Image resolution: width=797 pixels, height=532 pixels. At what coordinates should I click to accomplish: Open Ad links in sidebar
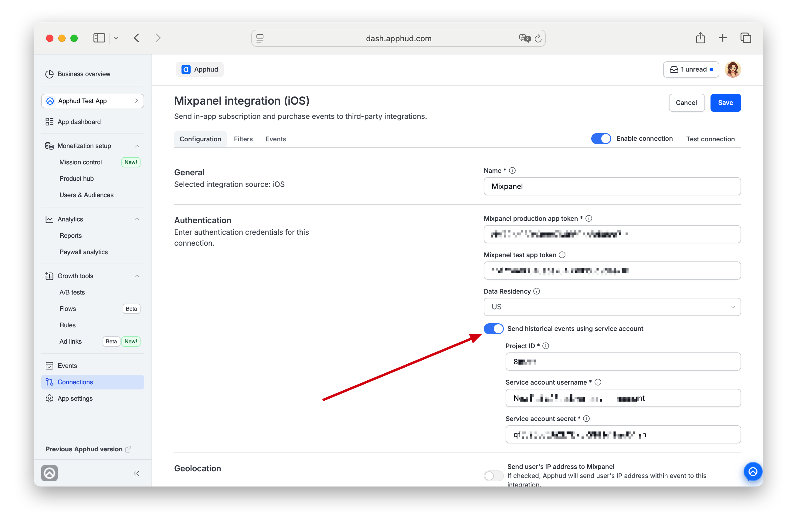click(70, 342)
